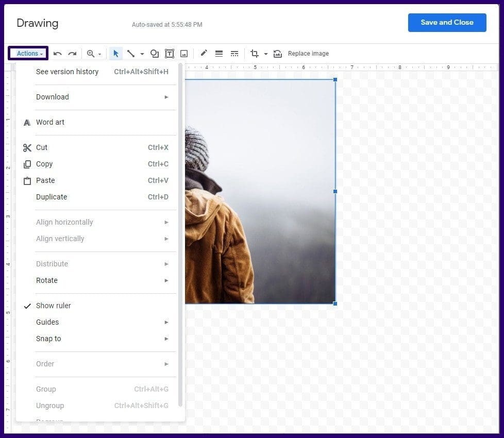
Task: Click the Paste clipboard icon
Action: 27,181
